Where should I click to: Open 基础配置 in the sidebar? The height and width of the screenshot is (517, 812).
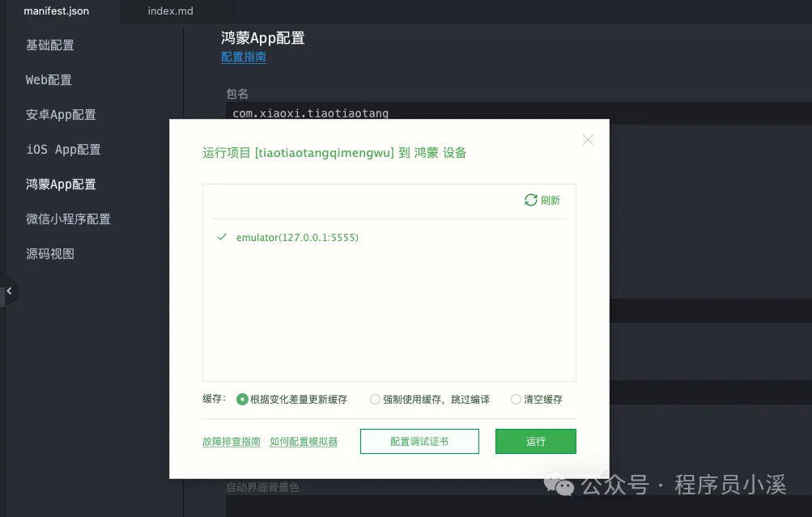coord(49,44)
